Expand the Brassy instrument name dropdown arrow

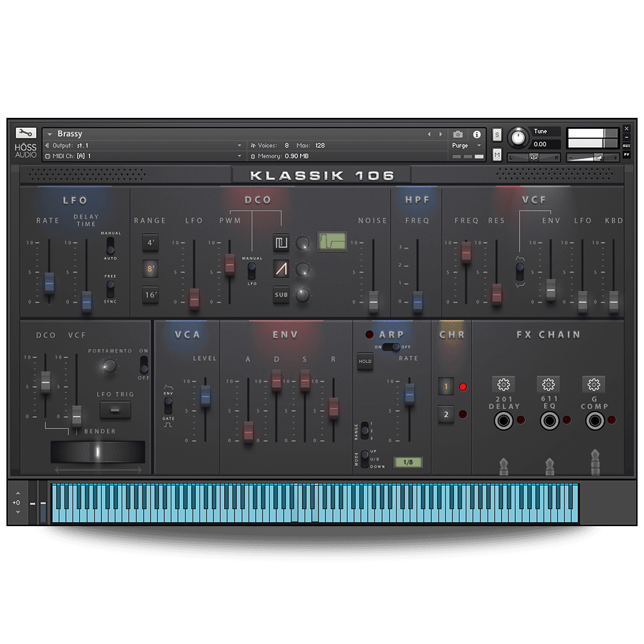(x=50, y=135)
